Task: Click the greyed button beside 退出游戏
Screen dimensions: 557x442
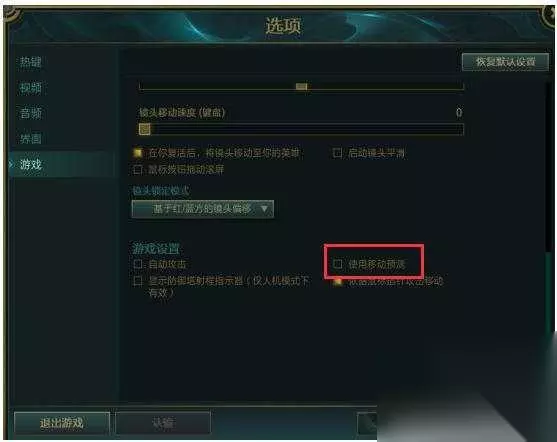Action: [x=163, y=423]
